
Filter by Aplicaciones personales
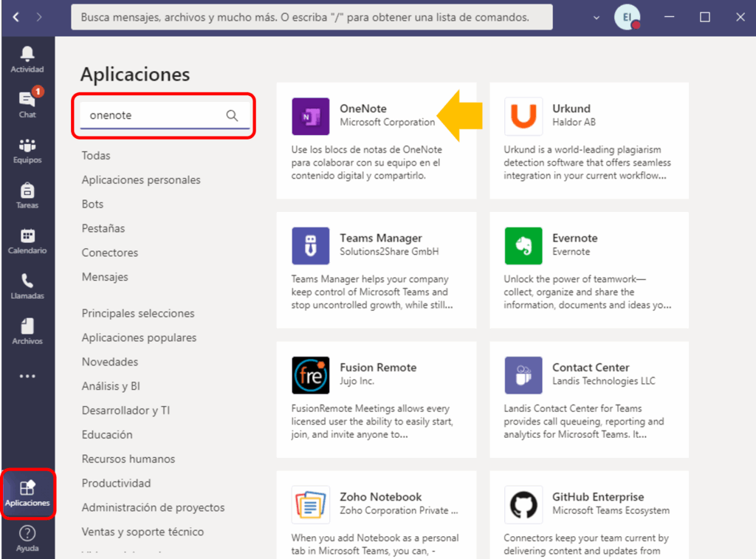pos(141,180)
